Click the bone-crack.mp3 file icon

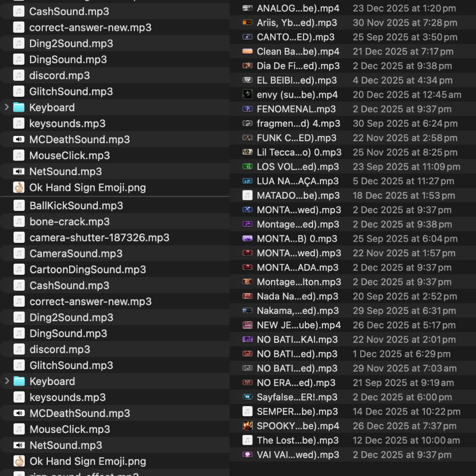[x=19, y=222]
